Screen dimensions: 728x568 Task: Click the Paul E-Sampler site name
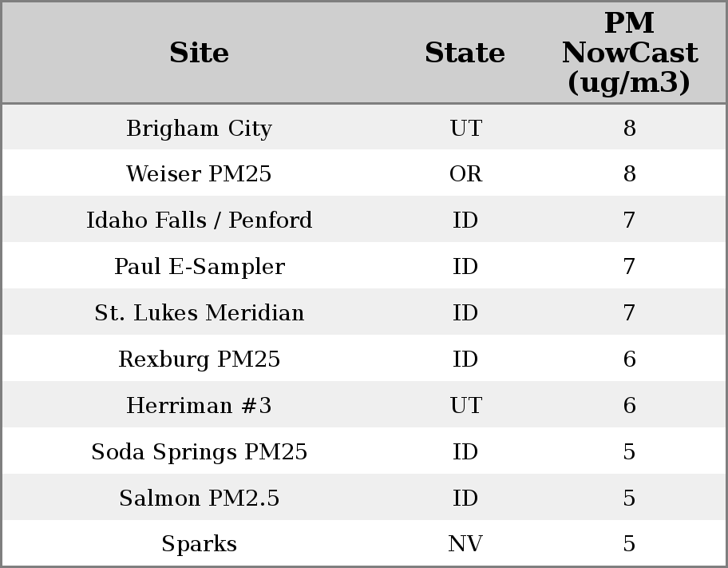[x=199, y=267]
